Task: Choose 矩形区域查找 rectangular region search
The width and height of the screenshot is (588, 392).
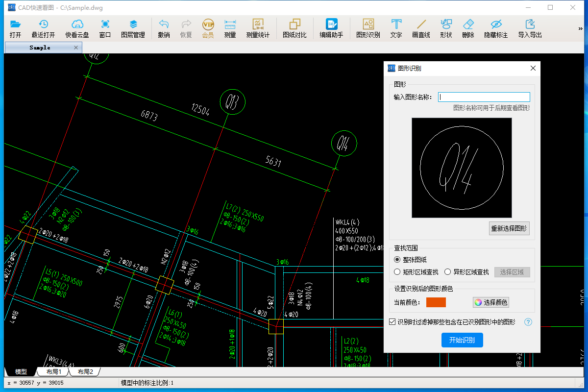Action: 397,271
